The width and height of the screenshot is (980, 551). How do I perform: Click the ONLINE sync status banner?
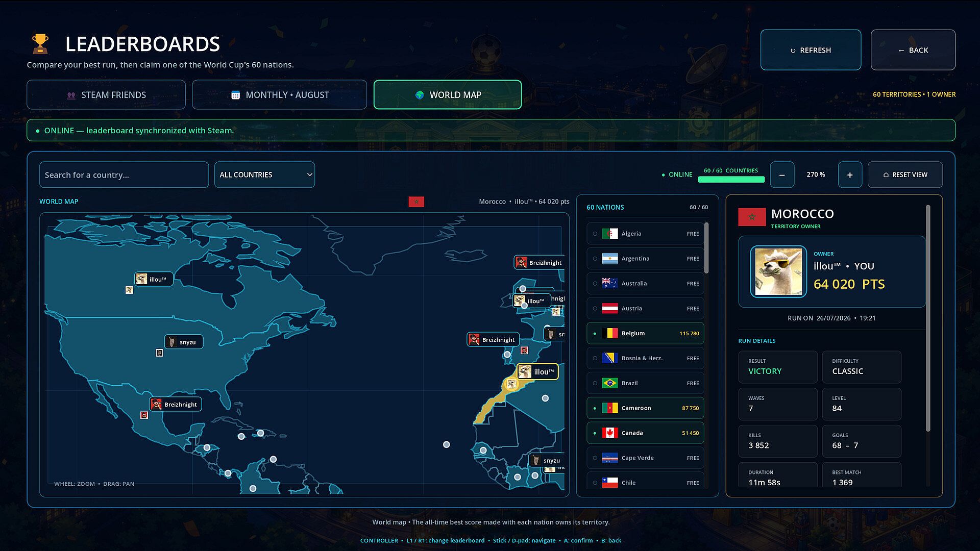pyautogui.click(x=491, y=130)
